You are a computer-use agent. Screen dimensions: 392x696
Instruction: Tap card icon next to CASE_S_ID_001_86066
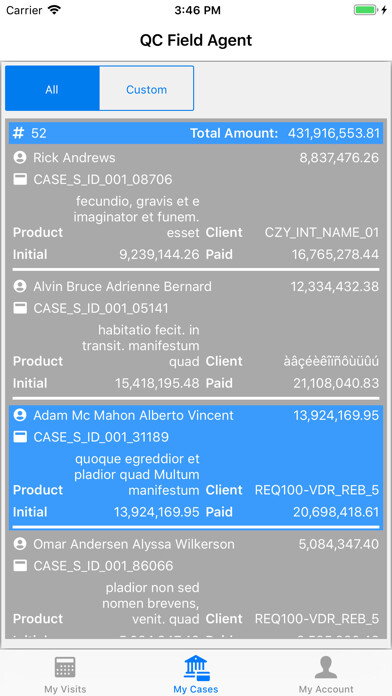point(20,566)
